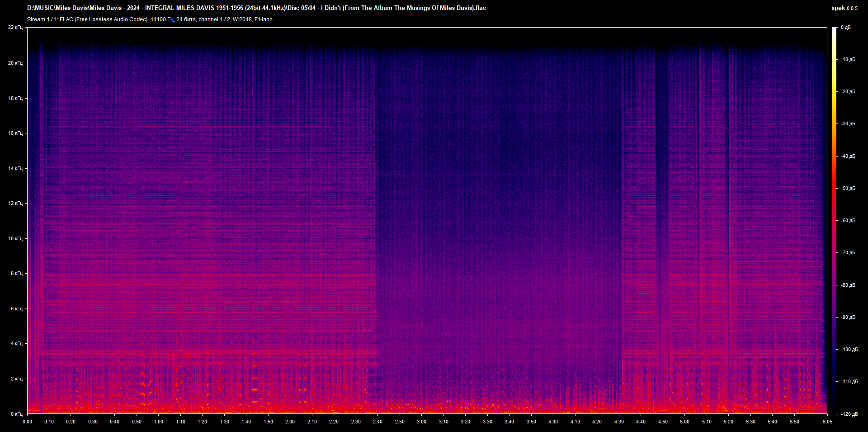This screenshot has height=432, width=868.
Task: Click the '-70 дБ' level scale label
Action: pos(848,253)
